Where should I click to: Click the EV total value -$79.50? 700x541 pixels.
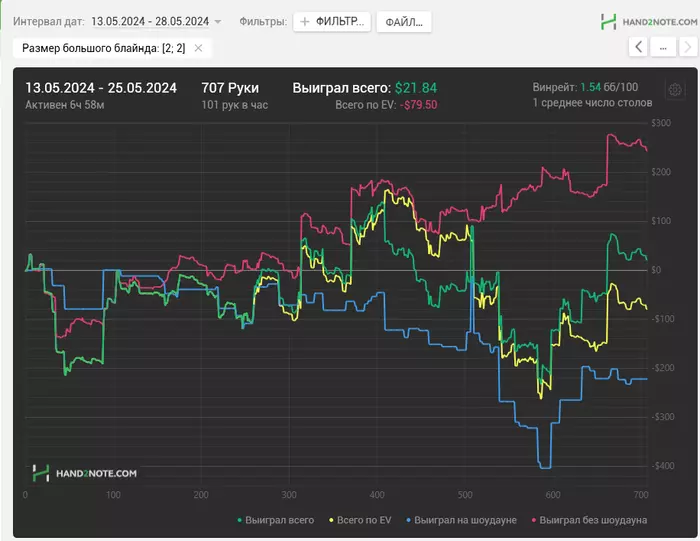tap(418, 105)
